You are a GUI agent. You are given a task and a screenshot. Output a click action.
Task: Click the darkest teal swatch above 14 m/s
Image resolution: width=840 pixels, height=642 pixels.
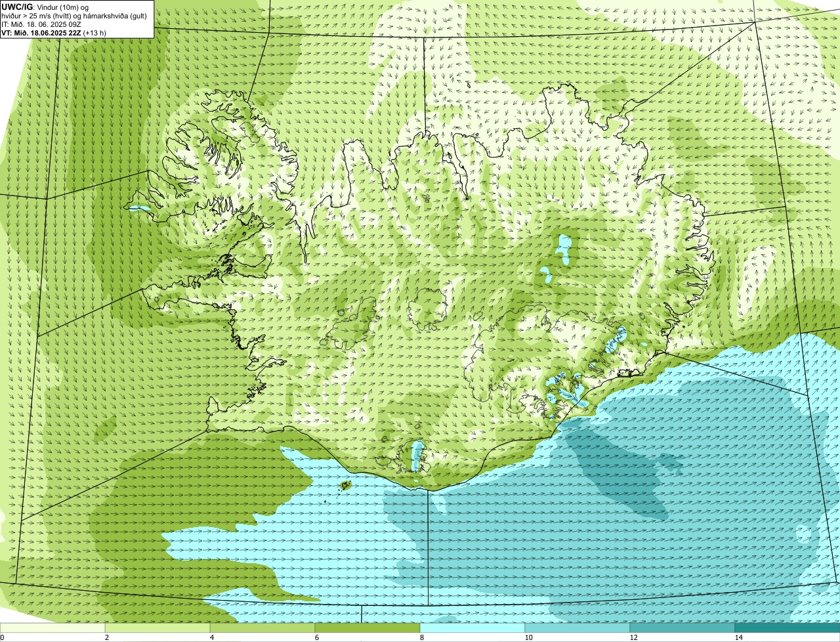pyautogui.click(x=787, y=628)
